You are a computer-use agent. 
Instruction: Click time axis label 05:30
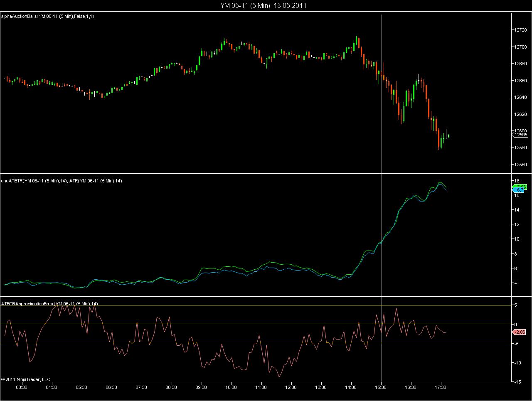click(x=81, y=387)
